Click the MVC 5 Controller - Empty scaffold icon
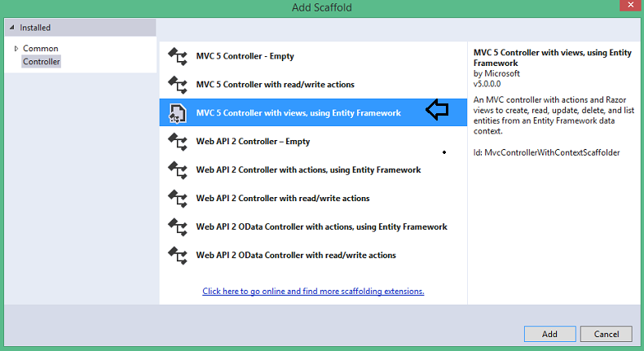This screenshot has height=351, width=644. [x=178, y=56]
